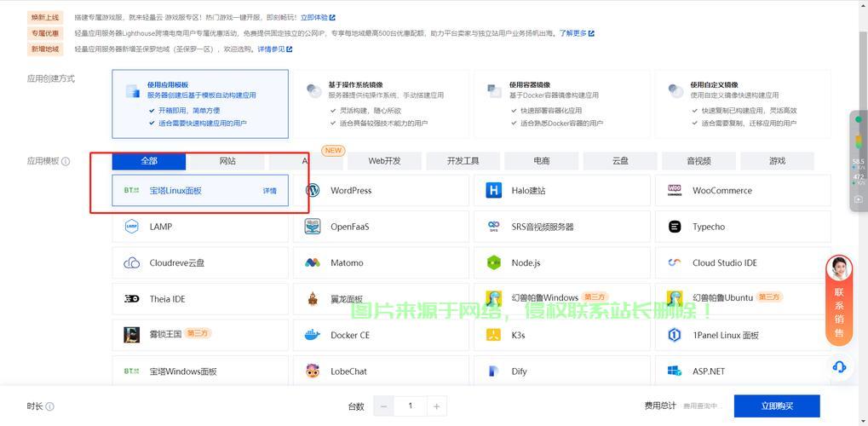
Task: Decrease 台数 with the minus button
Action: [383, 406]
